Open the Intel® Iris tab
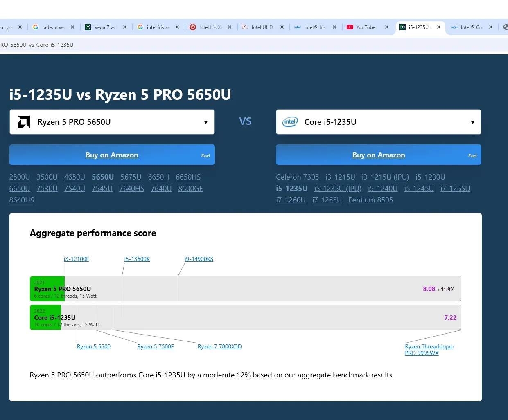Screen dimensions: 508x420 [315, 27]
